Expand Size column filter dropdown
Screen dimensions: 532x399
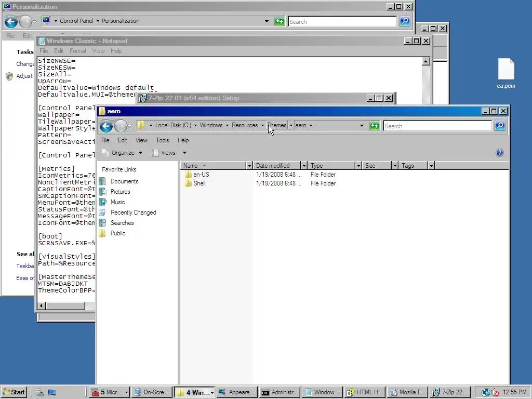(x=395, y=166)
